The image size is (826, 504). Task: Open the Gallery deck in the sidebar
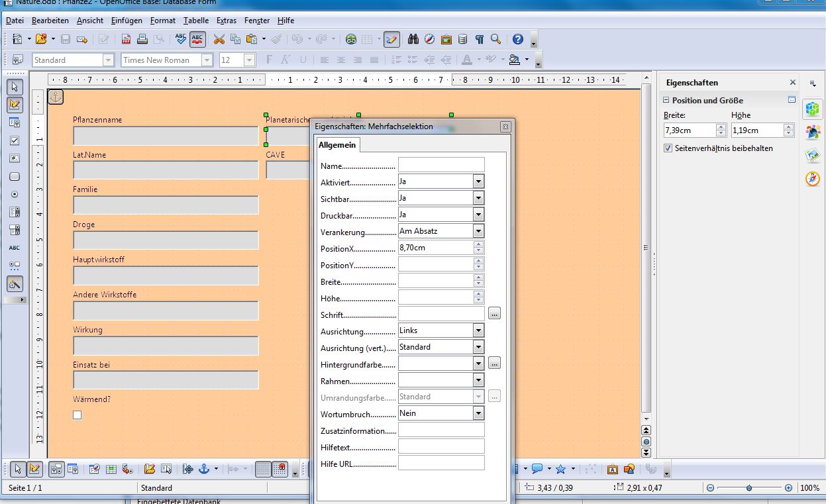pyautogui.click(x=813, y=155)
